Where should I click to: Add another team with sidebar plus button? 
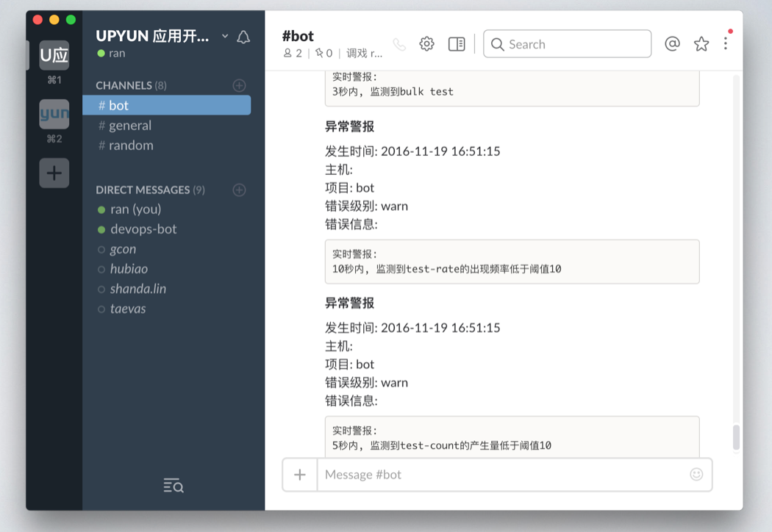54,173
